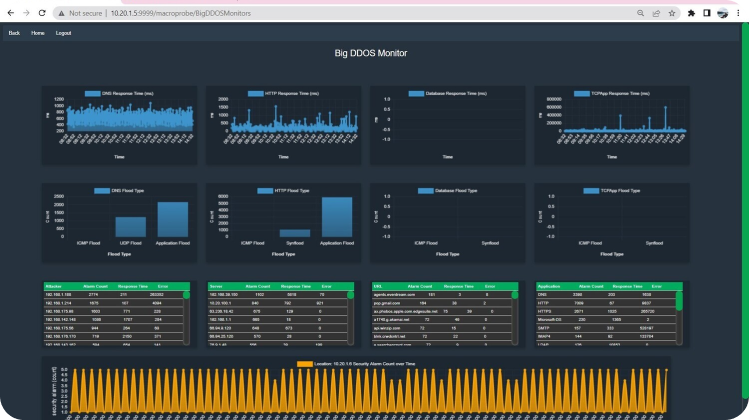Go to Home in the navigation bar

click(38, 33)
